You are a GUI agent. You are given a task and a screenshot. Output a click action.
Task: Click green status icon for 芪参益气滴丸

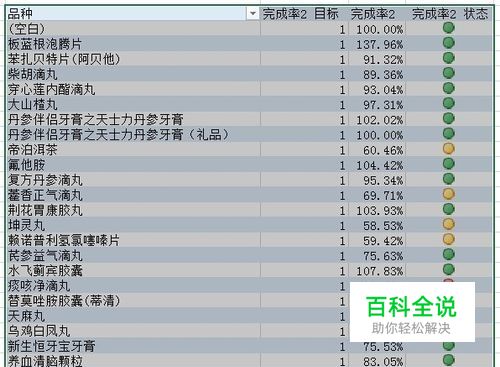[x=449, y=254]
